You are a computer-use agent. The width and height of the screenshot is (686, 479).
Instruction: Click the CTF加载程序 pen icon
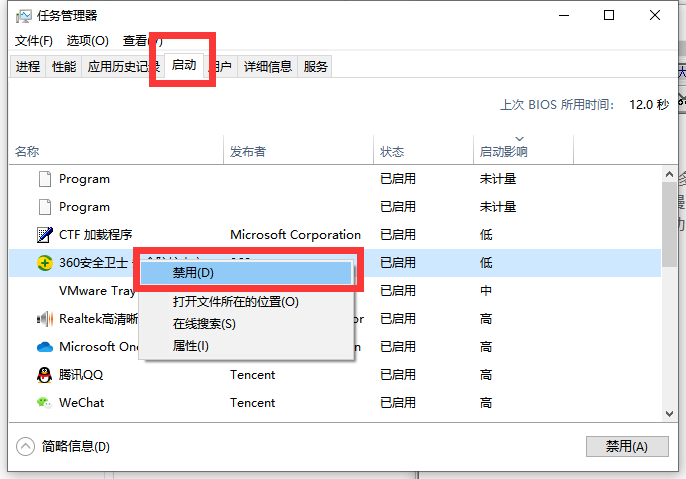[44, 235]
